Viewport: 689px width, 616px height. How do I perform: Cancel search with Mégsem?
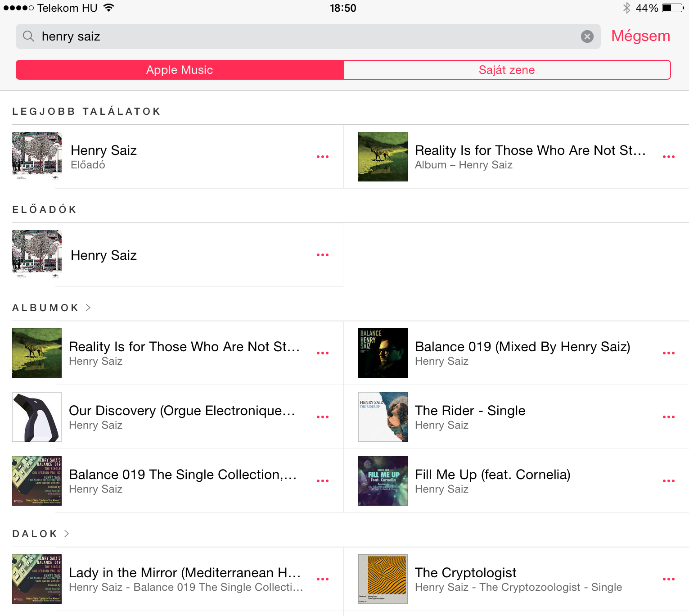point(640,36)
